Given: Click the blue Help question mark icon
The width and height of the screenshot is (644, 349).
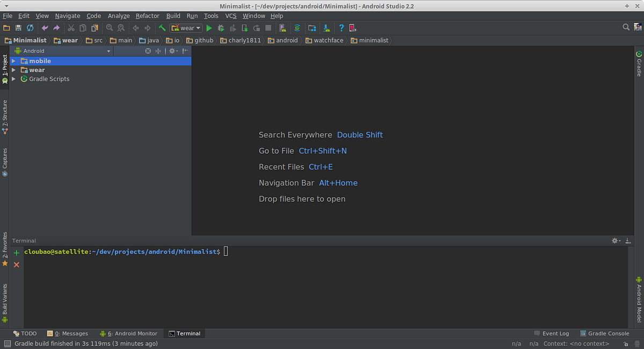Looking at the screenshot, I should (x=341, y=28).
